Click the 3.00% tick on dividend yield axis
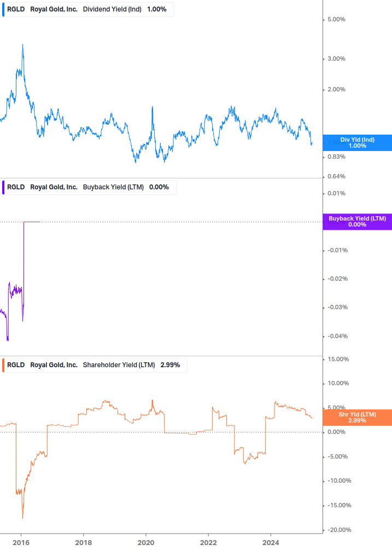Screen dimensions: 392x550 point(336,59)
